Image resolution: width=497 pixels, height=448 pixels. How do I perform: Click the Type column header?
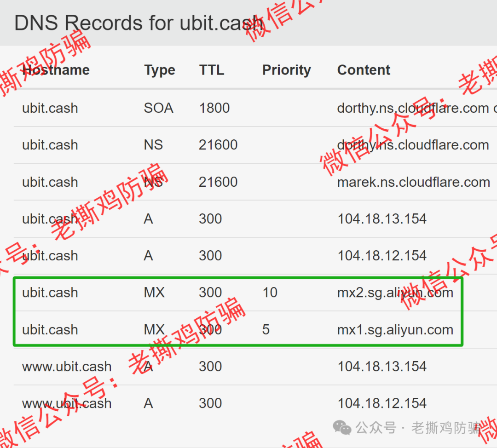tap(159, 70)
